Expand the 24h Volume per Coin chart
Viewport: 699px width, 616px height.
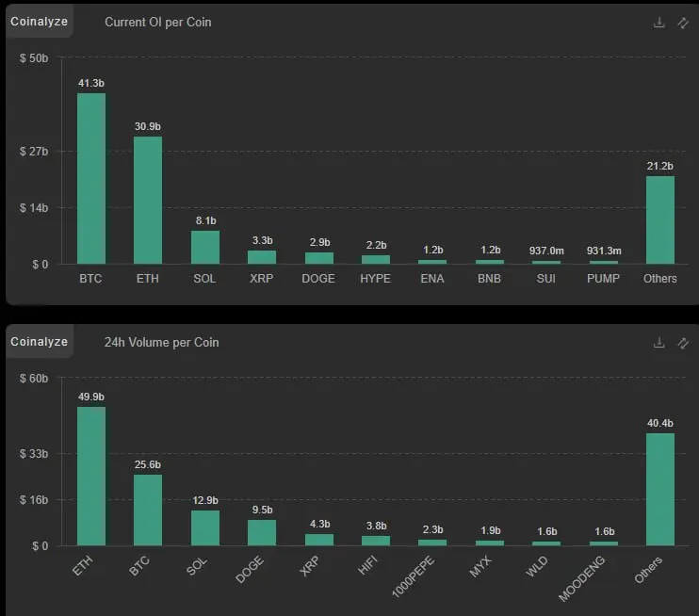[x=683, y=343]
